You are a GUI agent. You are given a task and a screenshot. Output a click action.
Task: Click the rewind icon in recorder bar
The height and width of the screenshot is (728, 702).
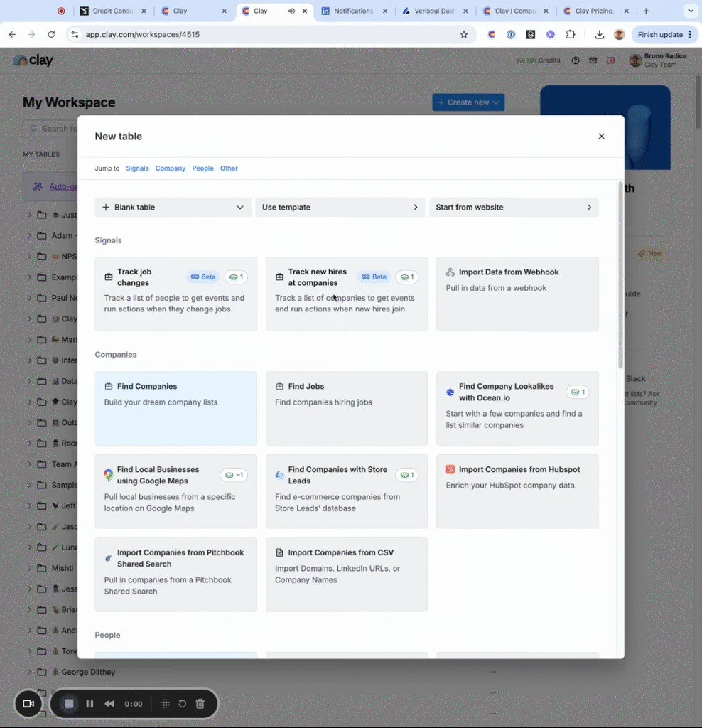click(x=109, y=704)
